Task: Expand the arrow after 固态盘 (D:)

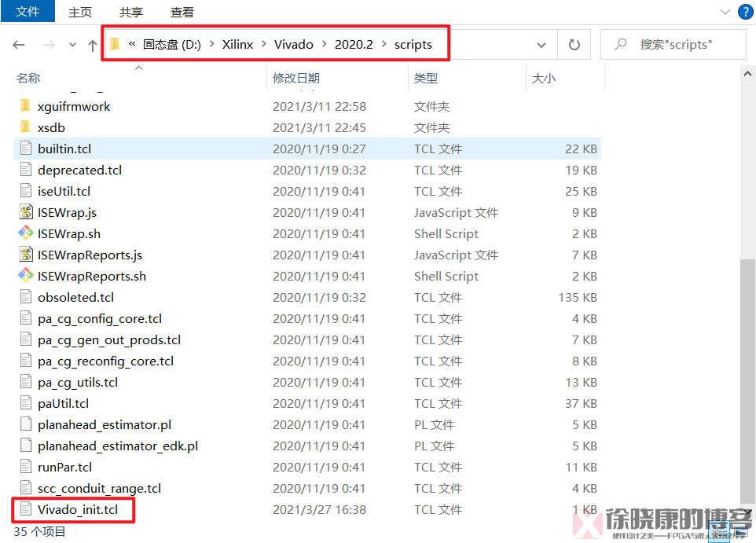Action: point(211,44)
